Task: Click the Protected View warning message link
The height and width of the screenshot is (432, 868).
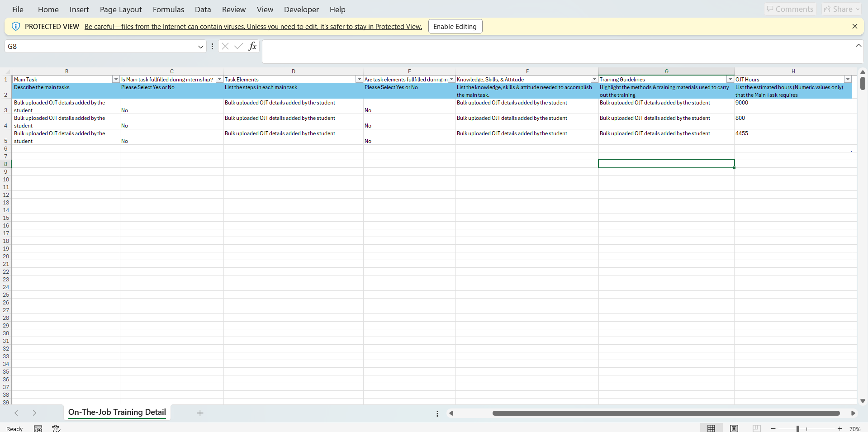Action: point(253,27)
